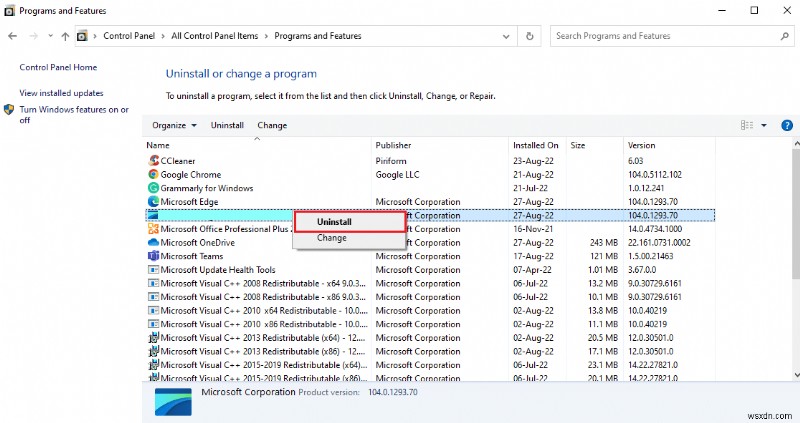Click the scrollbar down arrow
Viewport: 800px width, 423px height.
(x=796, y=375)
